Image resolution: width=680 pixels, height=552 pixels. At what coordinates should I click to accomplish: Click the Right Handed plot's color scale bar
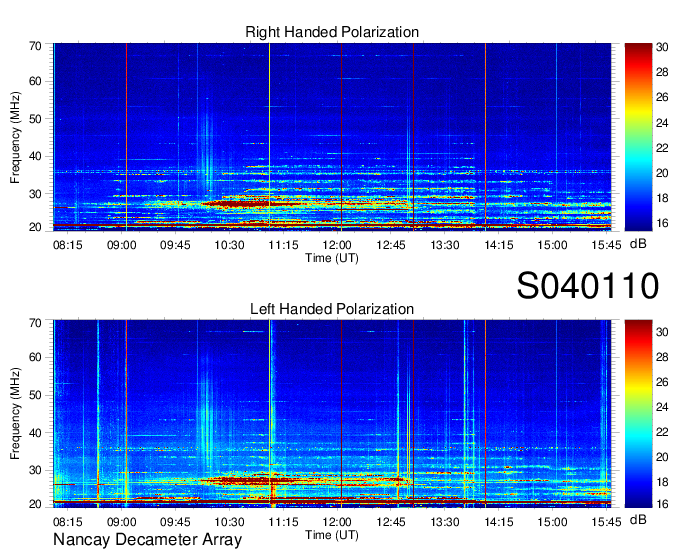638,137
